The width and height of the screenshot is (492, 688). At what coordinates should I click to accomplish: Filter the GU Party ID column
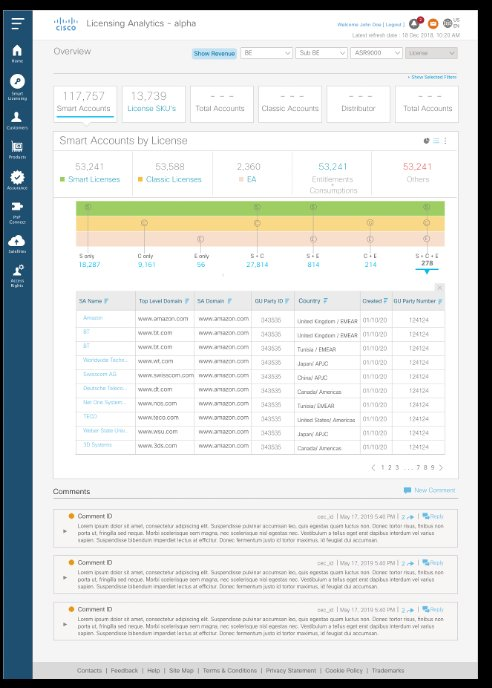[287, 301]
